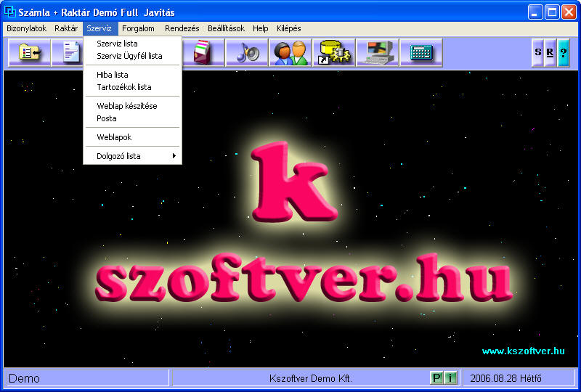The image size is (581, 392).
Task: Click the computer monitor toolbar icon
Action: (x=378, y=52)
